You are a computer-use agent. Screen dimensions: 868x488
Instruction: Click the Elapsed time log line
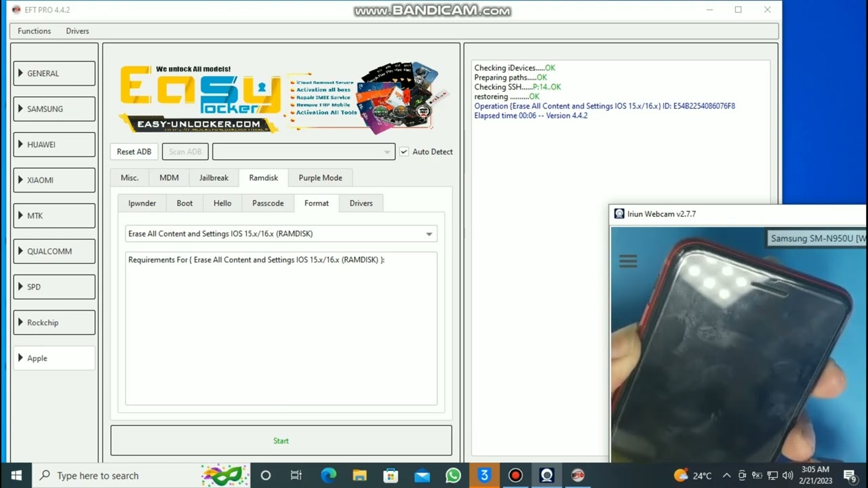pyautogui.click(x=531, y=116)
